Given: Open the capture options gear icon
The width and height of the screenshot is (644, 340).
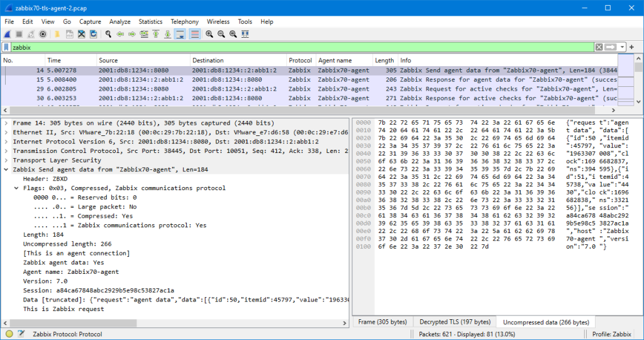Looking at the screenshot, I should coord(43,34).
